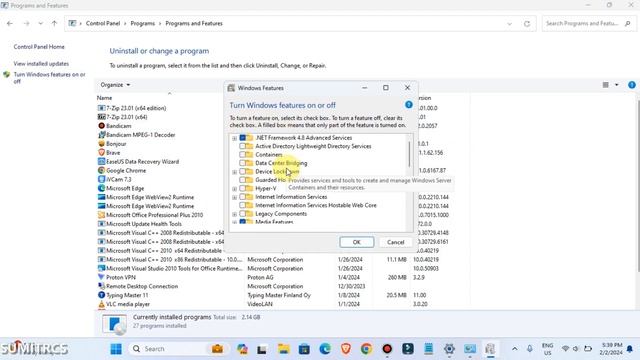Select the Google Chrome list icon
Viewport: 640px width, 360px height.
102,171
